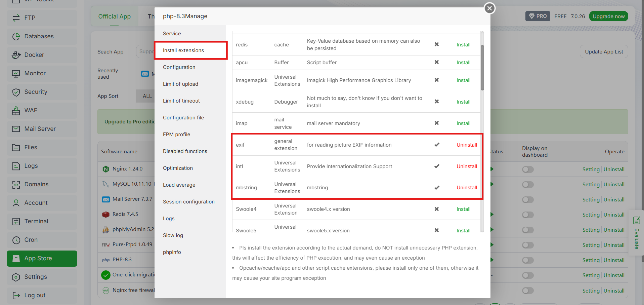Open Disabled functions section
The width and height of the screenshot is (644, 305).
pos(190,151)
